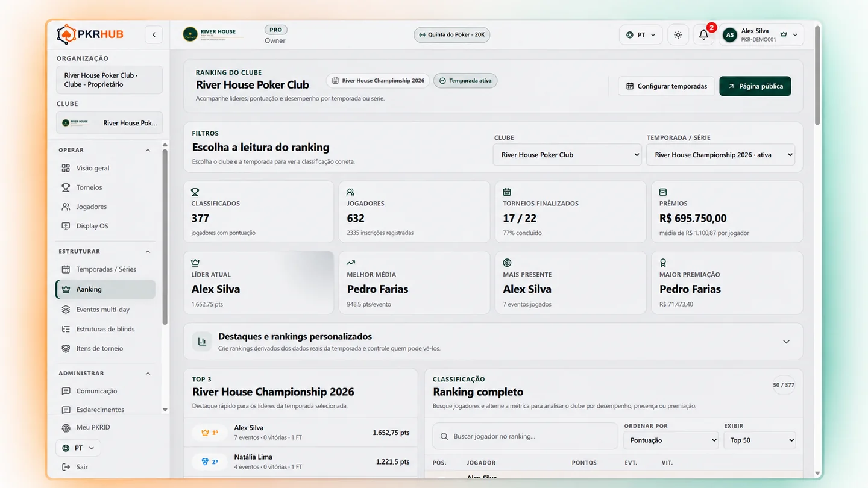Collapse the sidebar with the arrow button
The width and height of the screenshot is (868, 488).
154,34
